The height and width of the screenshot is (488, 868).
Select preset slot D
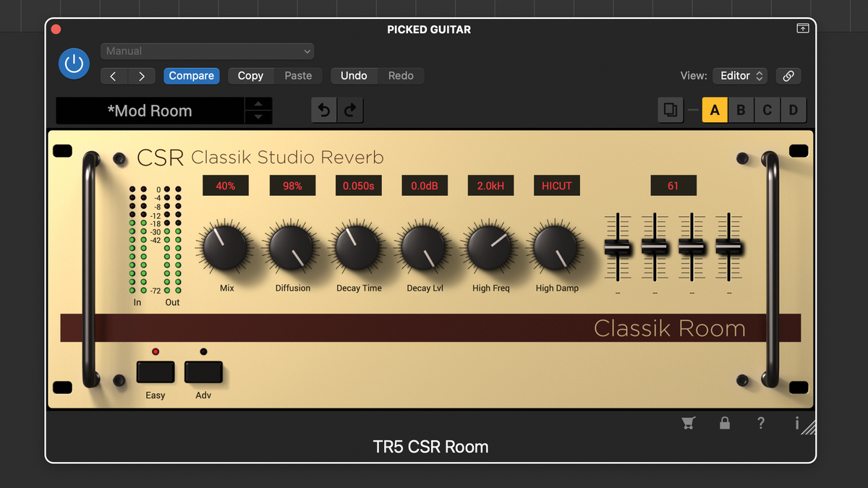(x=793, y=110)
